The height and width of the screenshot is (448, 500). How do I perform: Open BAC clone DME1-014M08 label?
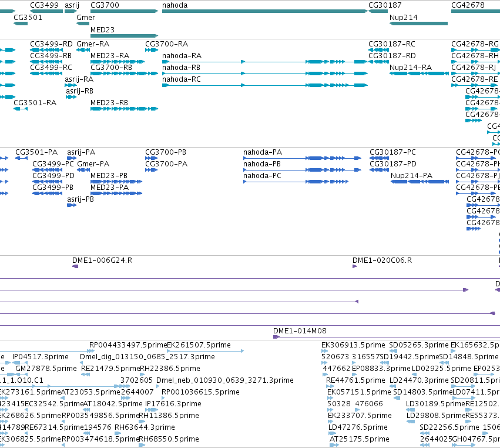[300, 330]
